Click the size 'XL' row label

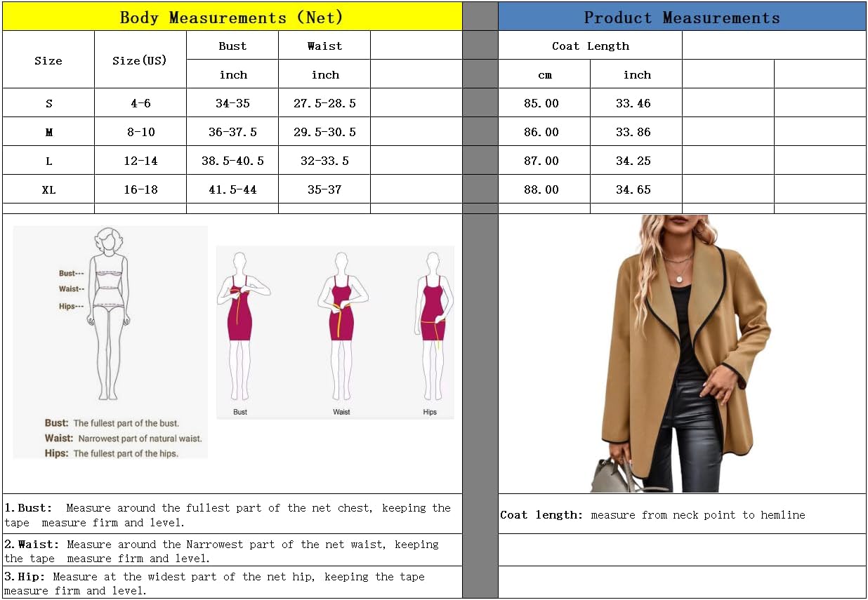[48, 189]
